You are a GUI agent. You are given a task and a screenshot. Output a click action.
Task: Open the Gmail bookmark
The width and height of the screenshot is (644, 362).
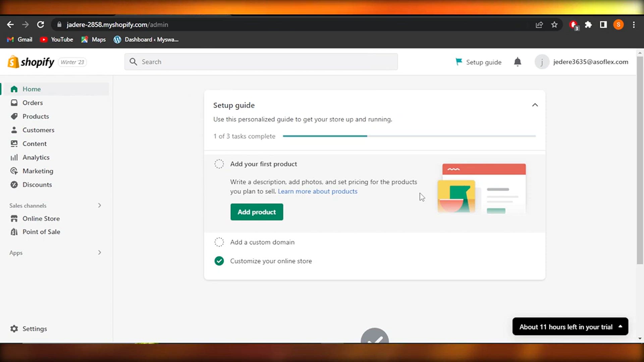click(20, 40)
